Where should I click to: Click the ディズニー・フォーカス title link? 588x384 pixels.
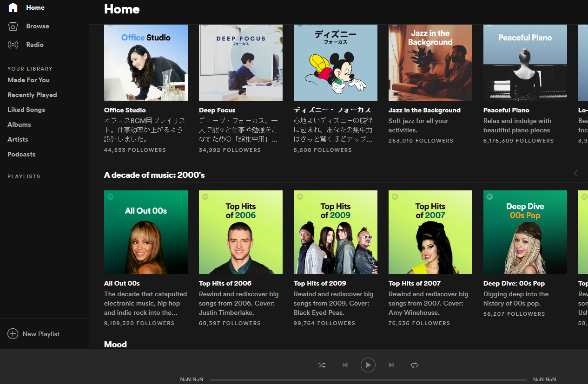332,110
